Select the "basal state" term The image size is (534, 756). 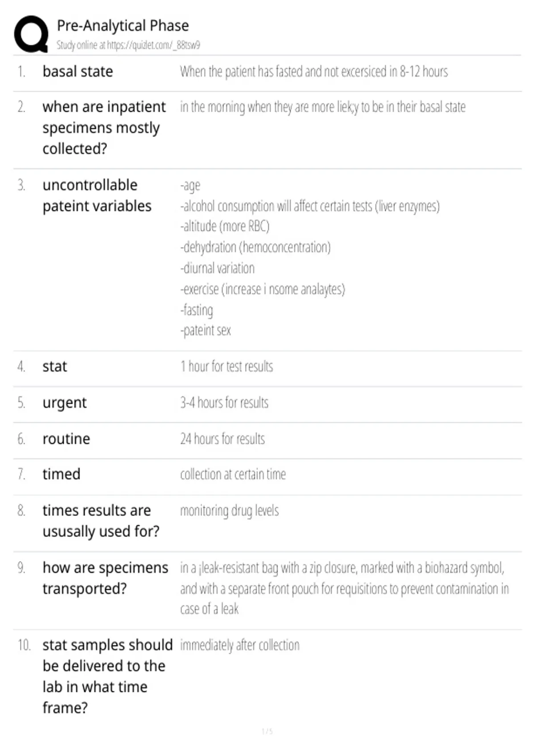click(x=78, y=72)
